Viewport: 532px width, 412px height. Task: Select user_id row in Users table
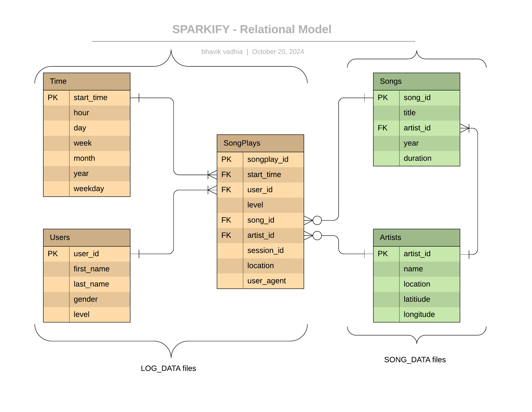(87, 254)
